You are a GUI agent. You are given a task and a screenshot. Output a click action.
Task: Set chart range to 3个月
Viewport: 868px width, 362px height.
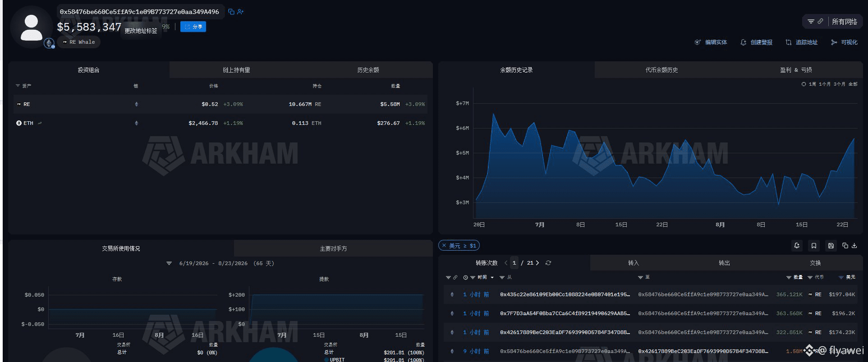coord(839,84)
